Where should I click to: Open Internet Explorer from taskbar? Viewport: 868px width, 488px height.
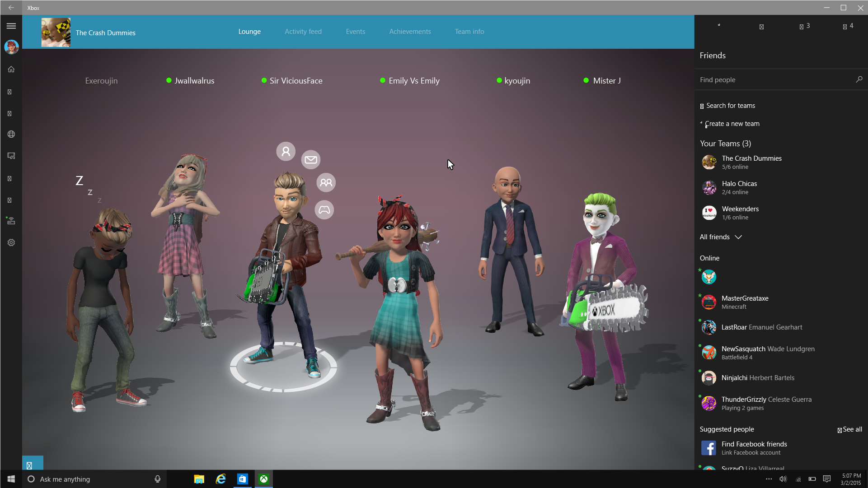click(x=221, y=479)
